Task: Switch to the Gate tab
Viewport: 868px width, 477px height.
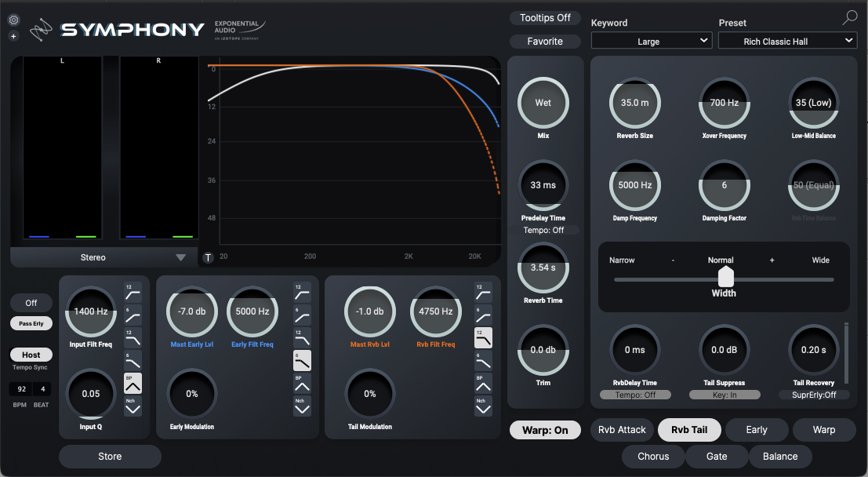Action: (x=717, y=457)
